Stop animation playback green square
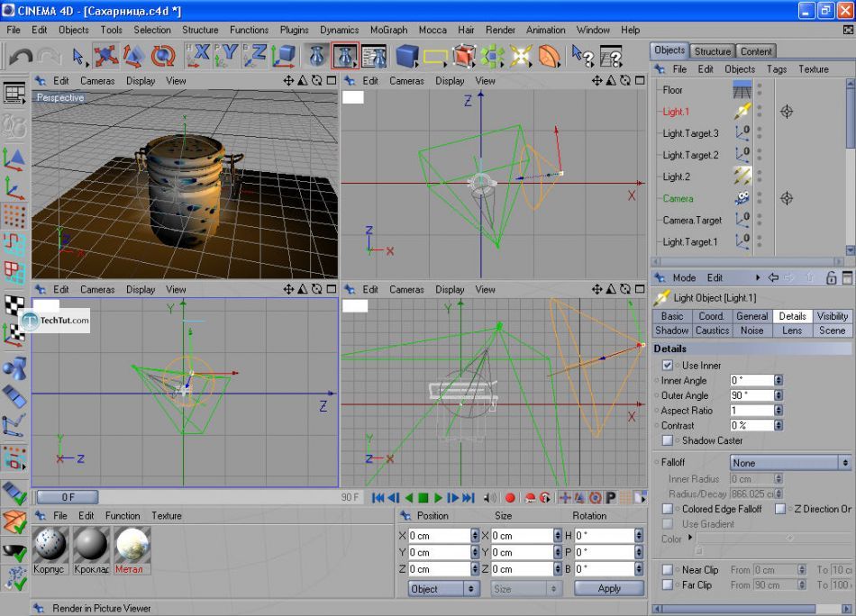The height and width of the screenshot is (616, 856). [x=423, y=498]
